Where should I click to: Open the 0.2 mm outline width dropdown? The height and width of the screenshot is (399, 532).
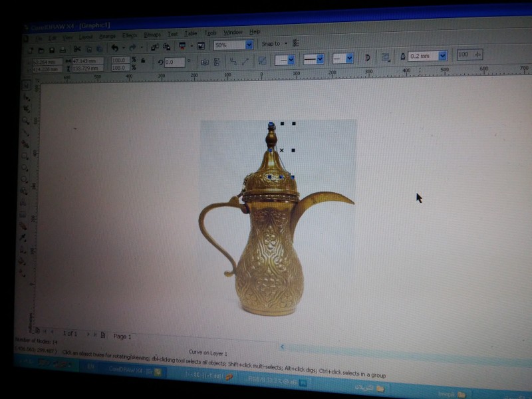click(x=442, y=55)
